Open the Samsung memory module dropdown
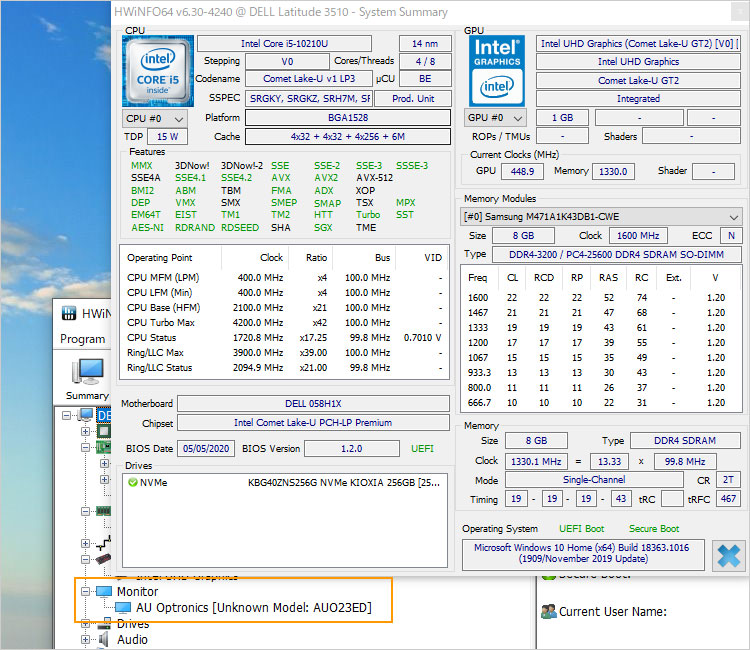750x650 pixels. tap(601, 217)
